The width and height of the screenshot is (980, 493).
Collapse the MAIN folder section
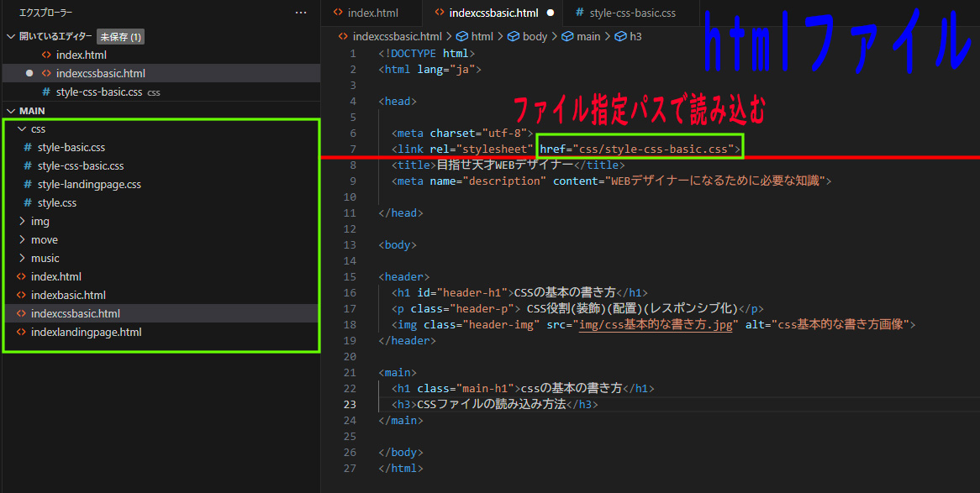tap(11, 111)
